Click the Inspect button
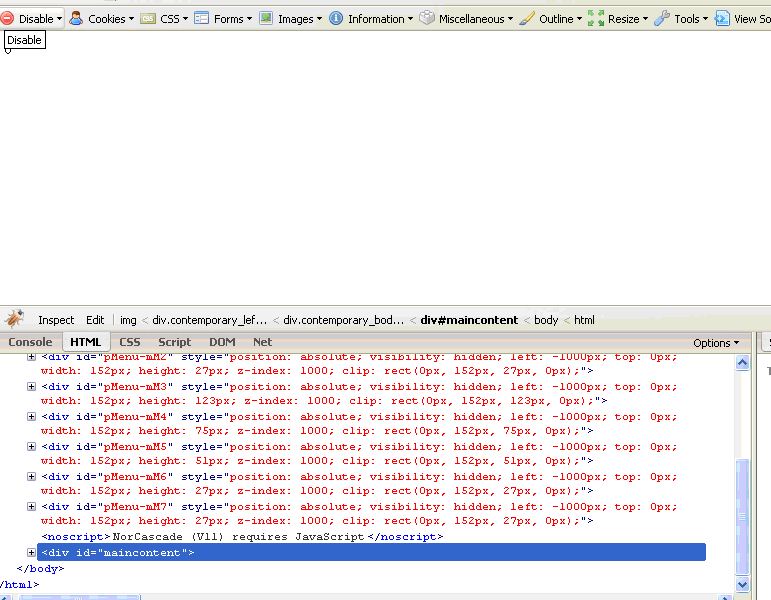771x600 pixels. [56, 320]
